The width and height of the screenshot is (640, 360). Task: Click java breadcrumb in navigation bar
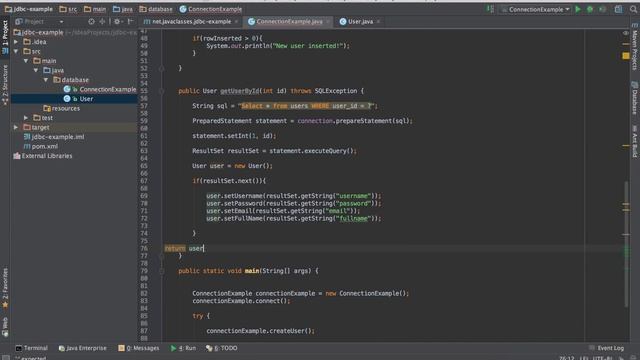pyautogui.click(x=122, y=9)
